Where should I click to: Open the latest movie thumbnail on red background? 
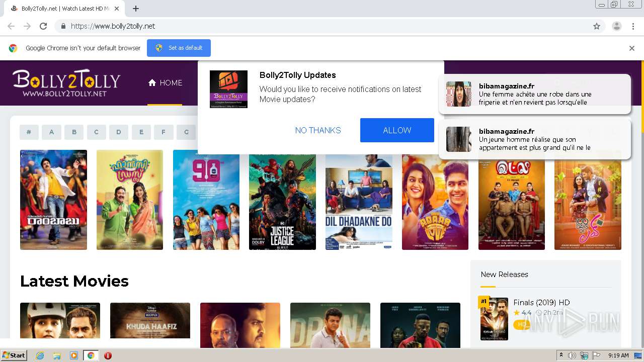[240, 325]
